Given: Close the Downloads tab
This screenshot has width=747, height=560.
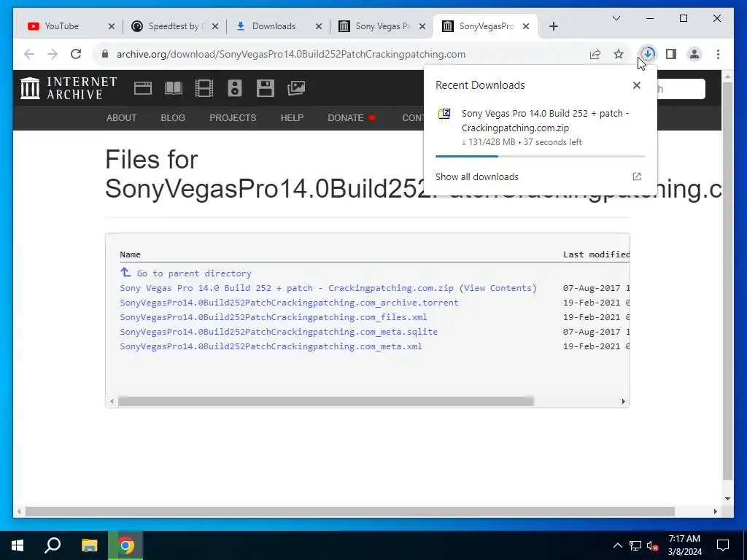Looking at the screenshot, I should tap(319, 26).
